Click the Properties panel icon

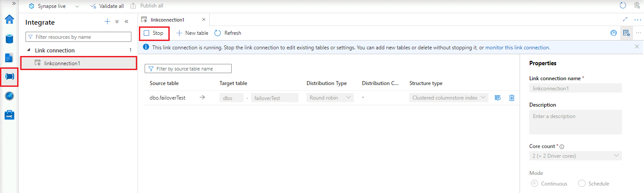[626, 33]
